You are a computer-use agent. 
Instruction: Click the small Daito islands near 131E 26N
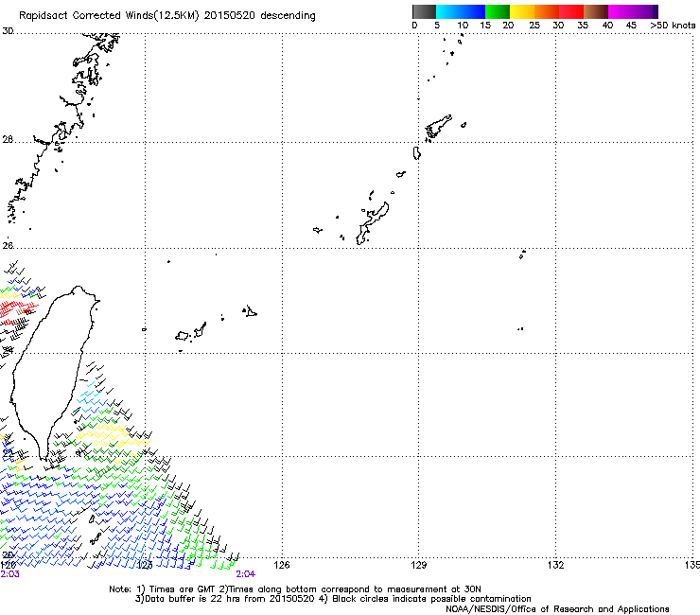point(522,255)
